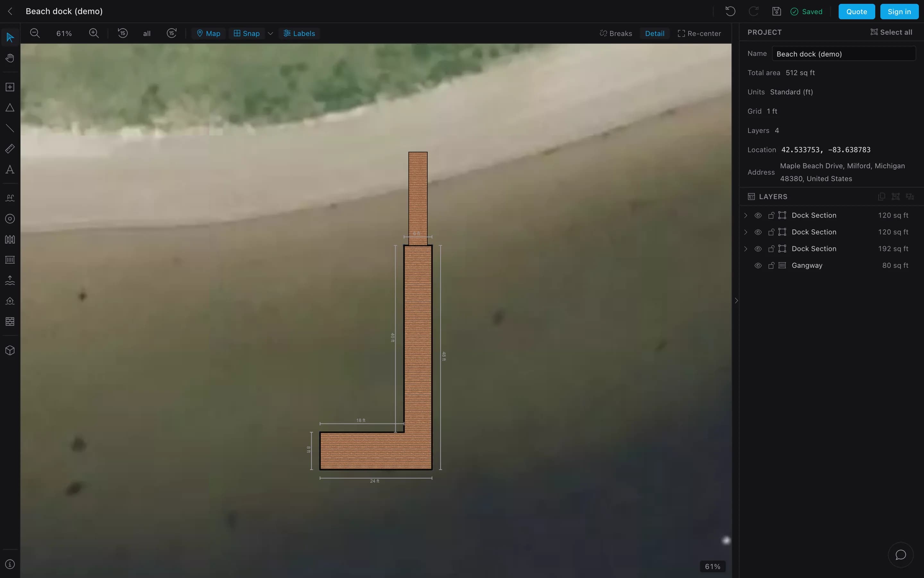Choose the swim ladder tool

click(10, 198)
